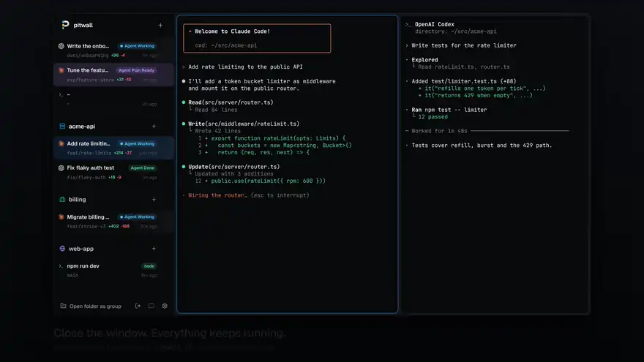Click the pitwall logo icon
Screen dimensions: 644x362
65,25
